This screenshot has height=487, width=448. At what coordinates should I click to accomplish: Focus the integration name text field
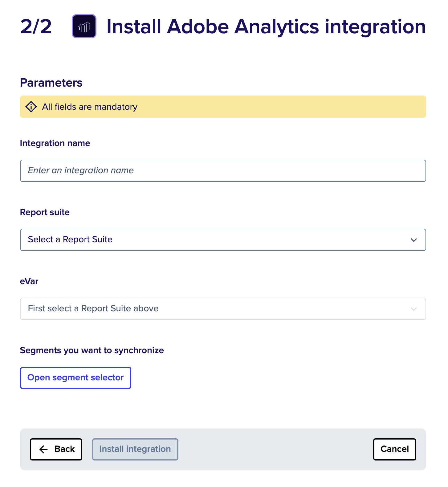click(223, 171)
